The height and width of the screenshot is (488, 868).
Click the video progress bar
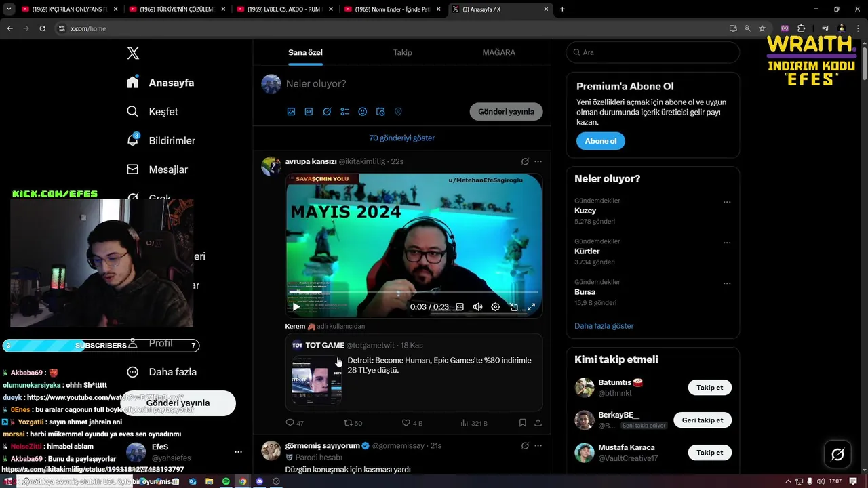[x=414, y=293]
